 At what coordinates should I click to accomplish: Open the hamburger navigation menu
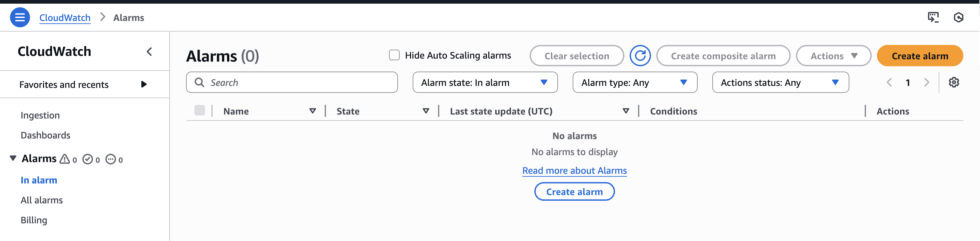[20, 18]
